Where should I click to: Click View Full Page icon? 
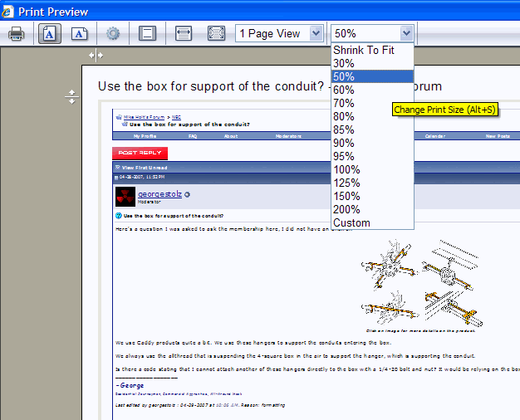pyautogui.click(x=216, y=33)
